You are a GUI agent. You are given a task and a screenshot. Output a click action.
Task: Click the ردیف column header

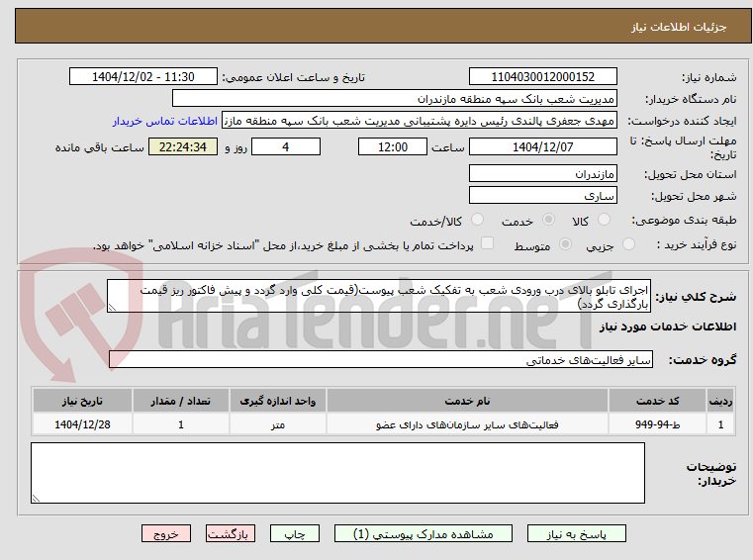click(x=720, y=401)
